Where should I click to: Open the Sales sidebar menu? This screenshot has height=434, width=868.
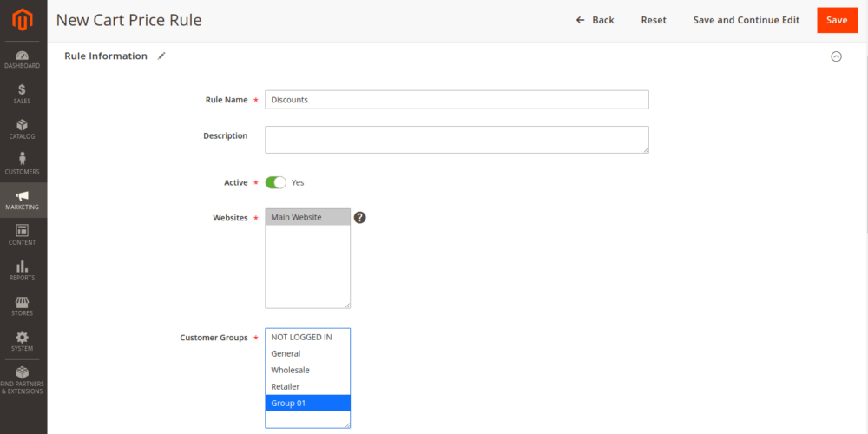click(23, 94)
